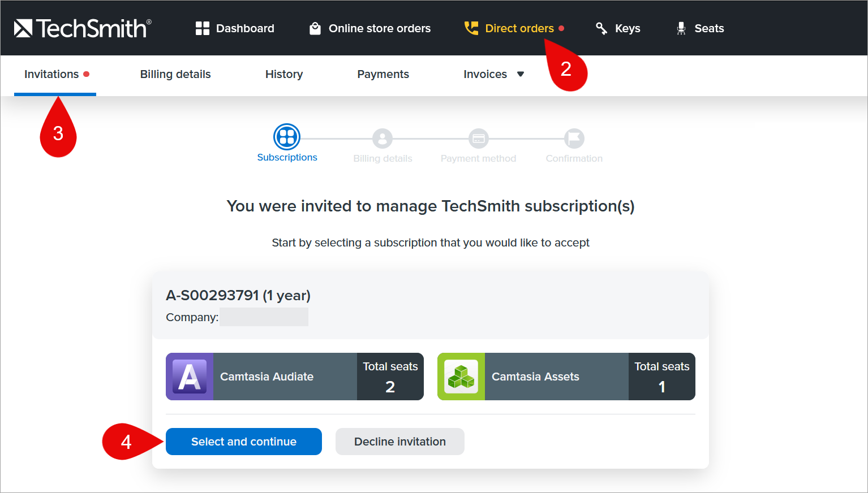Click the Camtasia Assets product name
The width and height of the screenshot is (868, 493).
pyautogui.click(x=535, y=377)
